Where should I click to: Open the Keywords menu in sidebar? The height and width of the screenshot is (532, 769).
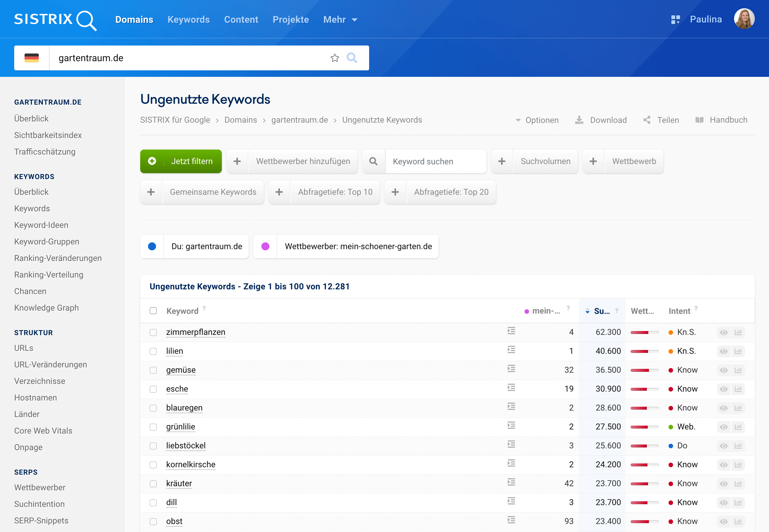34,175
